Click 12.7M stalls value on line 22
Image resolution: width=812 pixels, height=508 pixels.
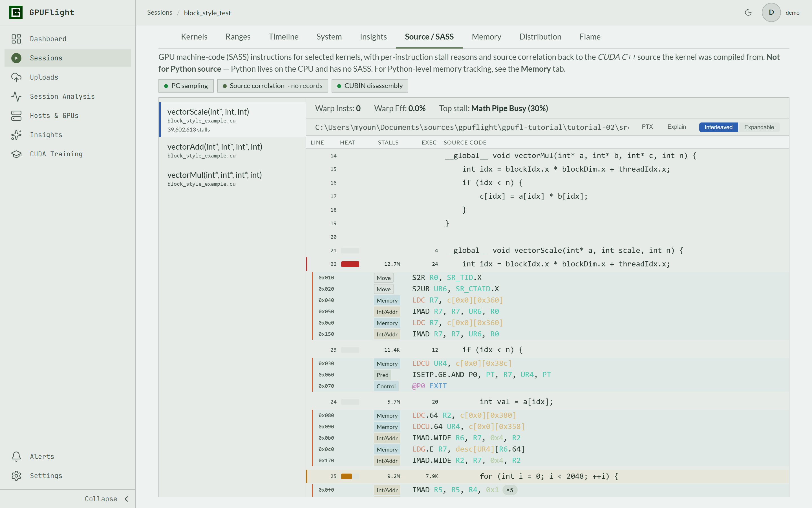point(392,264)
